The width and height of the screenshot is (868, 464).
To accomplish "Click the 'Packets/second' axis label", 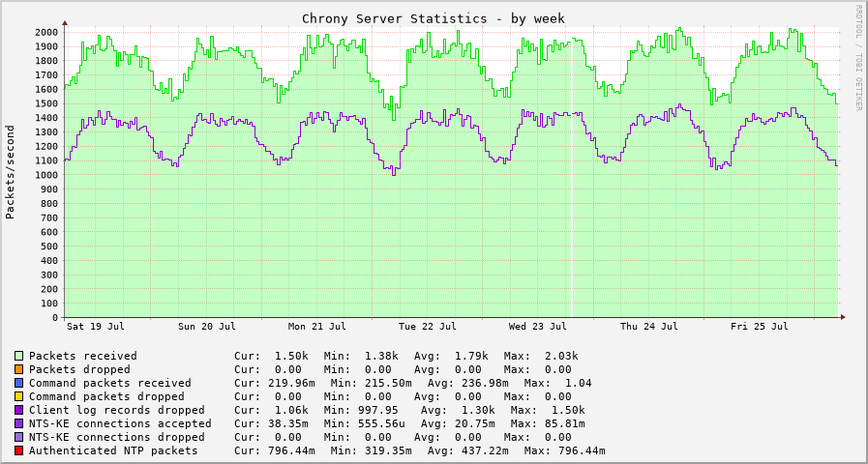I will point(10,172).
